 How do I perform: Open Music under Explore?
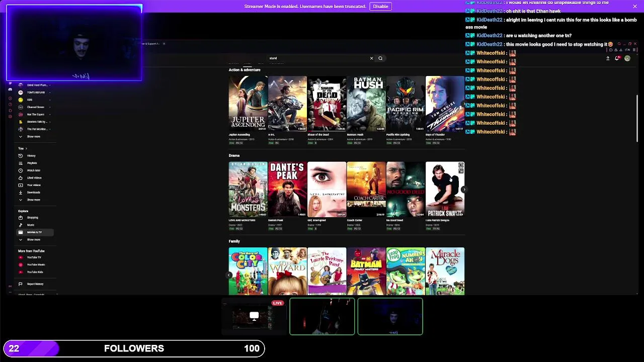point(35,225)
